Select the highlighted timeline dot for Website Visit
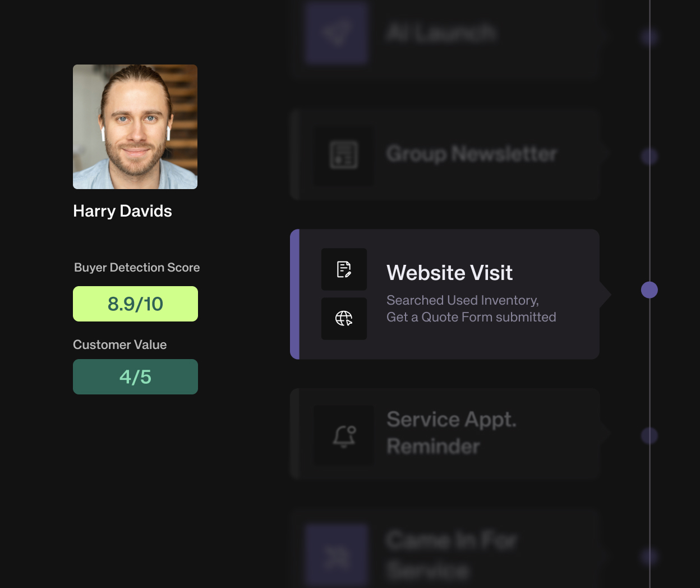700x588 pixels. click(x=649, y=290)
